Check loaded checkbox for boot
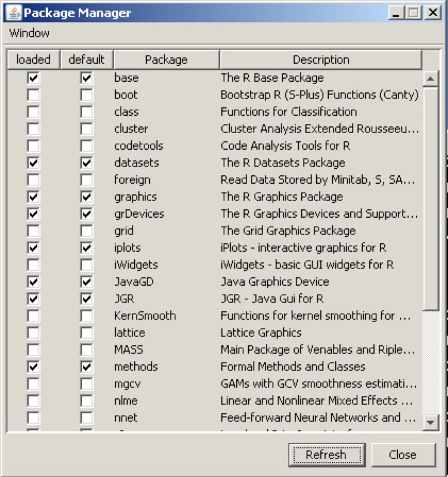This screenshot has width=448, height=477. pyautogui.click(x=33, y=95)
